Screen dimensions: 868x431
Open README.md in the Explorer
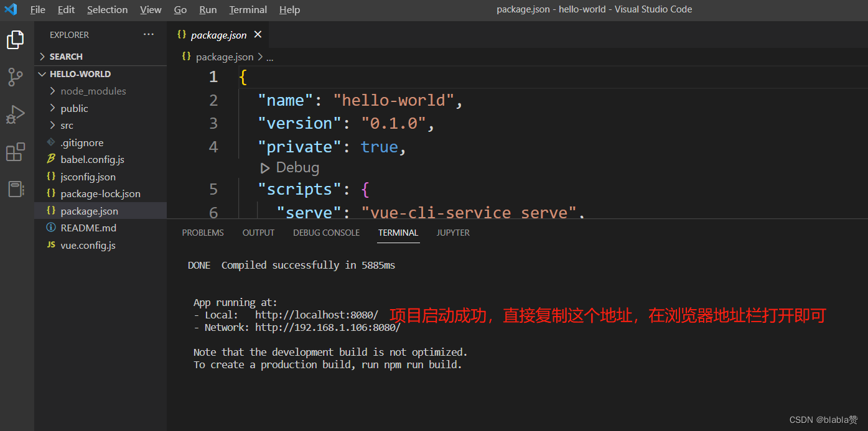tap(88, 228)
